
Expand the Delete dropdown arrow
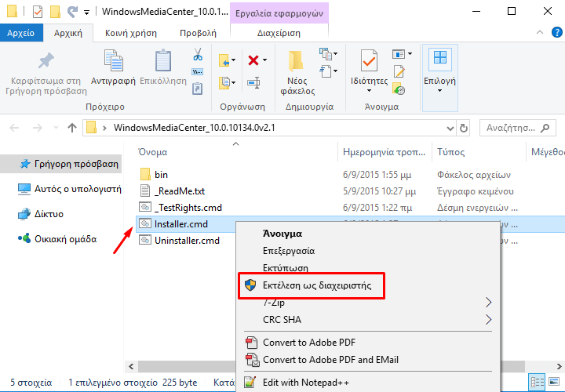pos(265,60)
